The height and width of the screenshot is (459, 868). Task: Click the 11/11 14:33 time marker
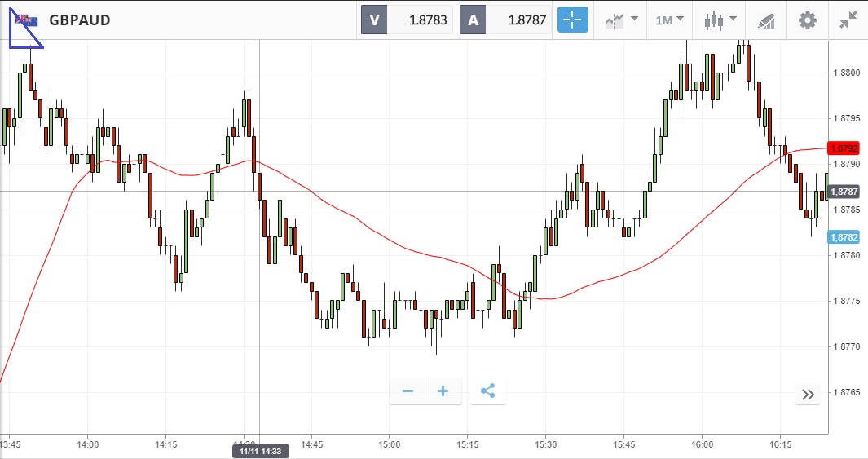coord(260,451)
